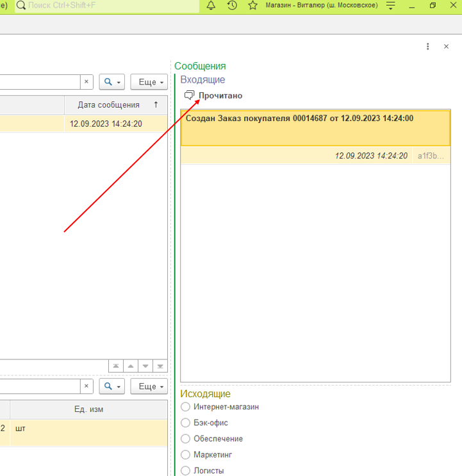Select the Бэк-офис radio option
The width and height of the screenshot is (462, 476).
[x=186, y=423]
